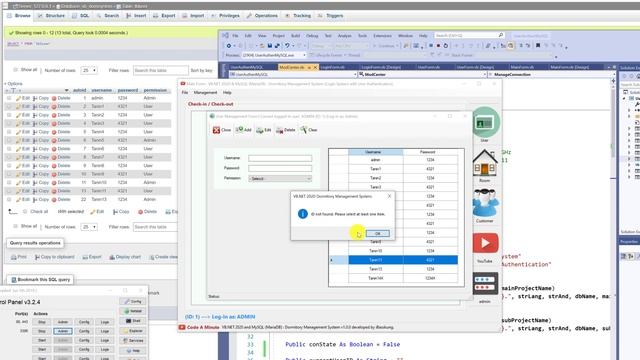Click Bookmark this SQL query
The width and height of the screenshot is (640, 360).
coord(40,280)
